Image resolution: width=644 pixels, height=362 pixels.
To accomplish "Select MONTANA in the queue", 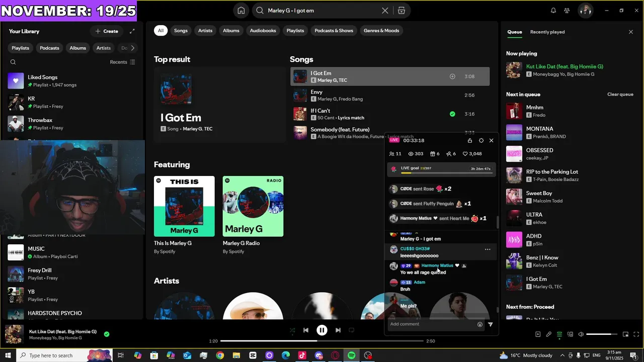I will [x=570, y=132].
